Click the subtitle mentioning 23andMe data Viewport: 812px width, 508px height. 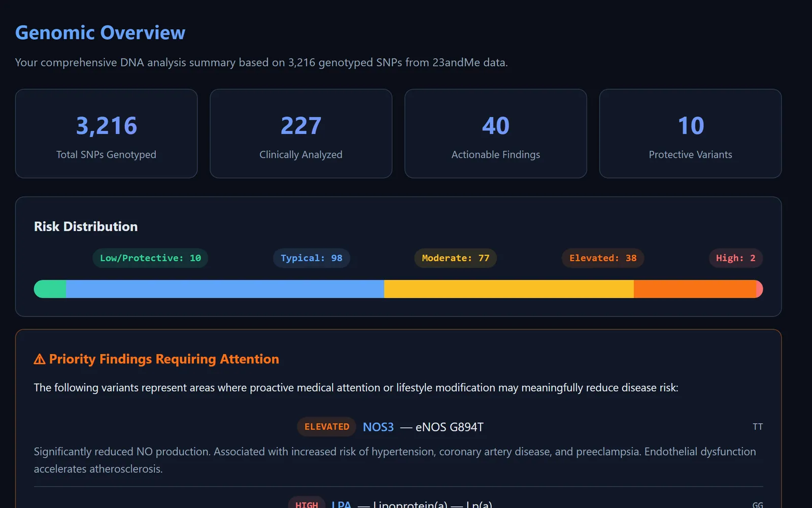(261, 62)
